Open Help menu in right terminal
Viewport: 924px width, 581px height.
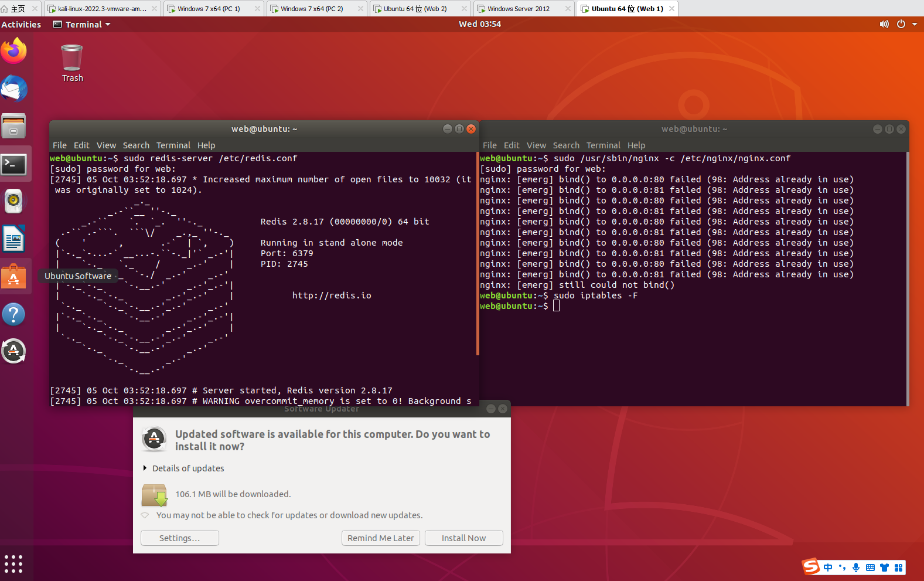click(x=636, y=145)
